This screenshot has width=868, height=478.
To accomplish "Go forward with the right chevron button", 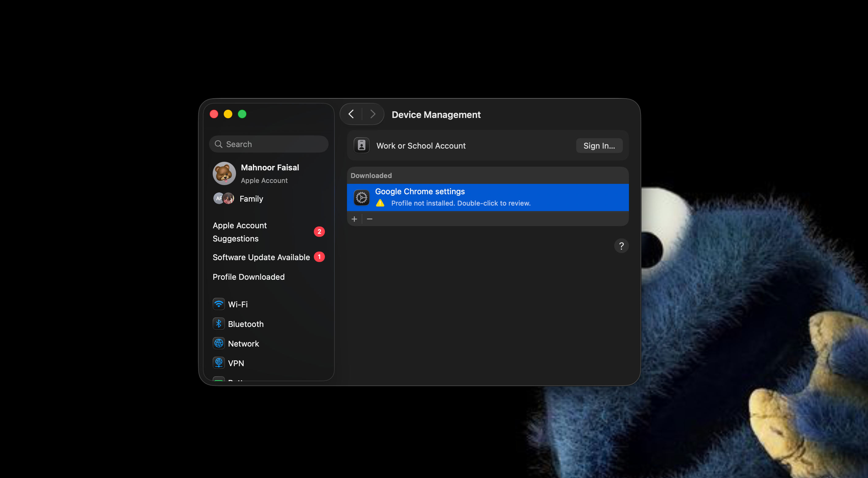I will coord(373,114).
